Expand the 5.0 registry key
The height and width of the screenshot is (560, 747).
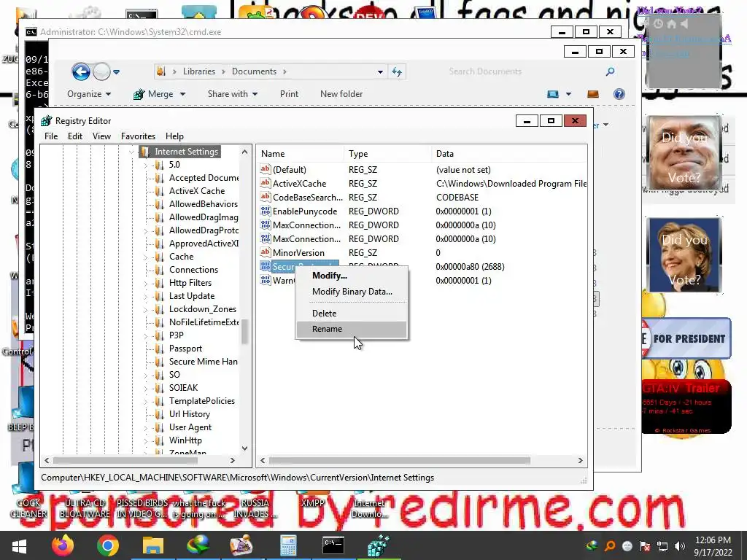[x=146, y=166]
